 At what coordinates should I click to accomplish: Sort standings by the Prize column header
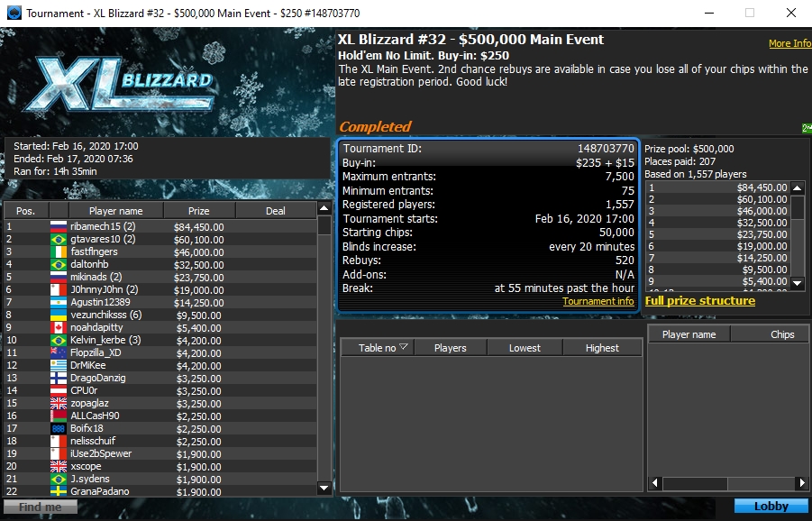coord(199,211)
